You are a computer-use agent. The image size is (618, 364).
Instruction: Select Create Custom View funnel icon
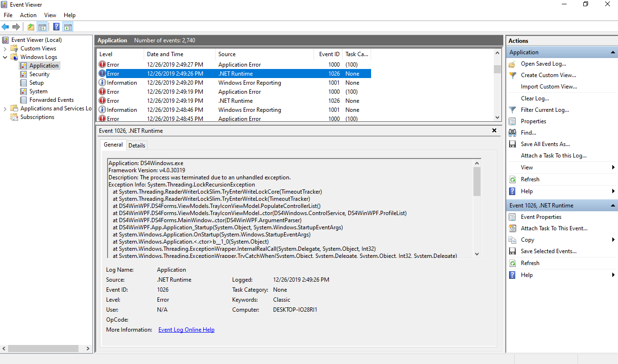pos(512,75)
